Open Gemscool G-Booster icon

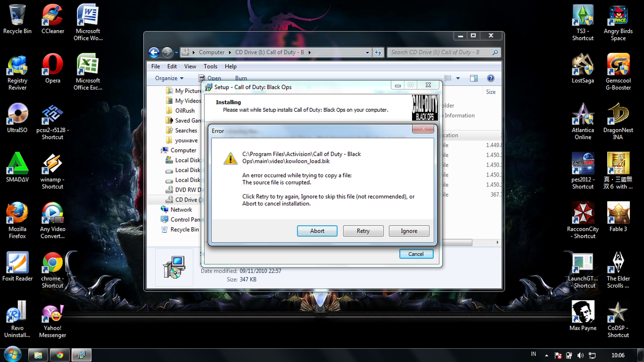tap(618, 72)
